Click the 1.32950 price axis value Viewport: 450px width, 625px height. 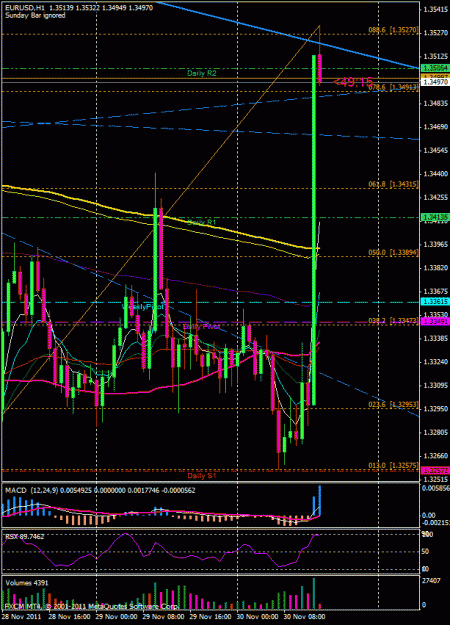[436, 409]
